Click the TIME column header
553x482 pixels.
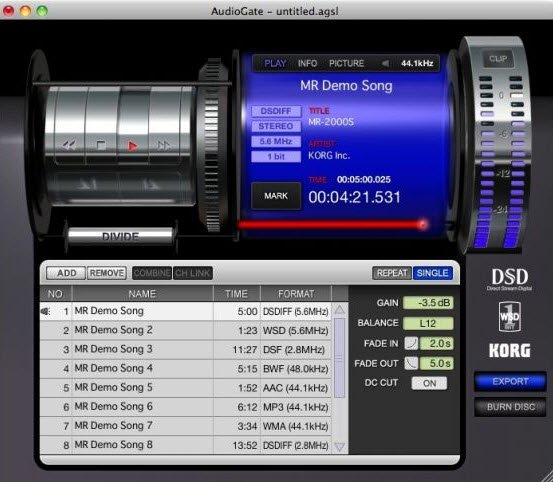(x=236, y=294)
